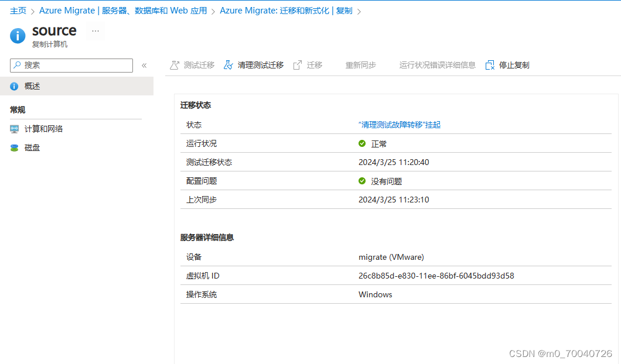This screenshot has width=621, height=364.
Task: Select the 虚拟机 ID value 26c8b85d-e830-11ee-86bf-6045bdd93d58
Action: pyautogui.click(x=436, y=276)
